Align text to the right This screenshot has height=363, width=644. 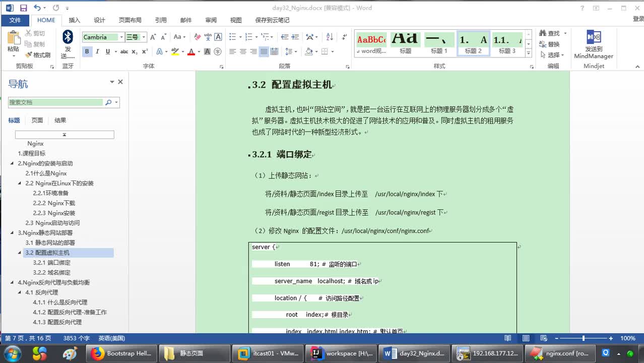(253, 51)
